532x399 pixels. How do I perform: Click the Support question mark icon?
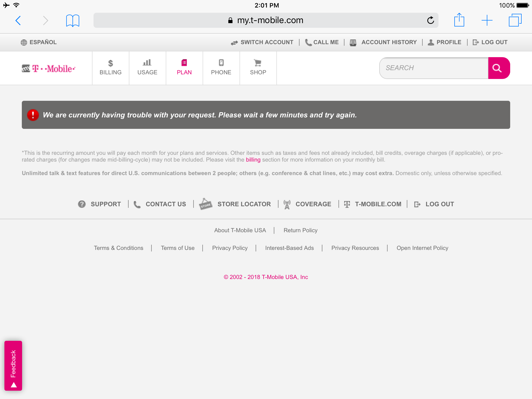[82, 204]
